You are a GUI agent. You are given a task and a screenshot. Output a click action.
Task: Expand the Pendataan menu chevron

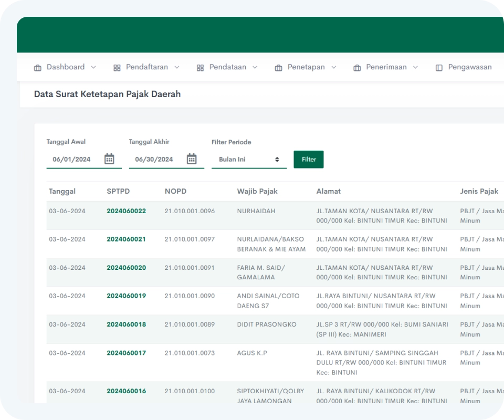click(x=255, y=67)
